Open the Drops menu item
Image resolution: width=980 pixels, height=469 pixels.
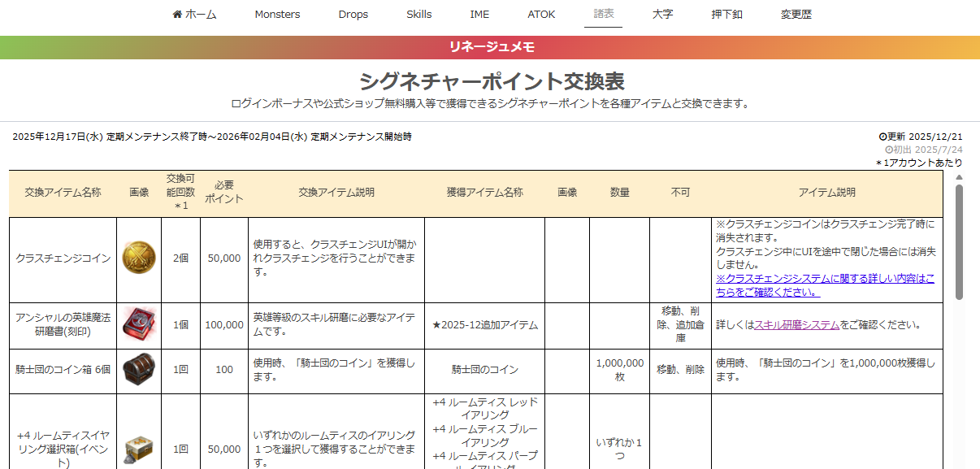tap(353, 14)
